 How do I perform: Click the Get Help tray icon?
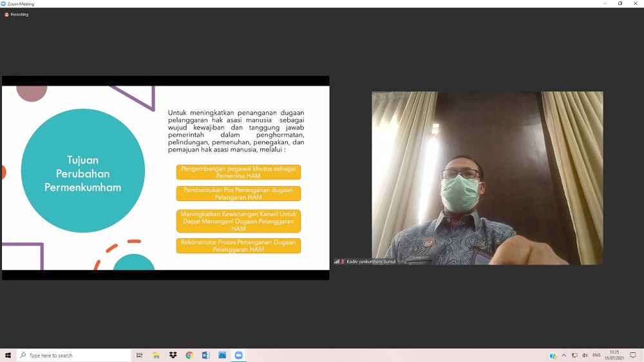pos(553,356)
